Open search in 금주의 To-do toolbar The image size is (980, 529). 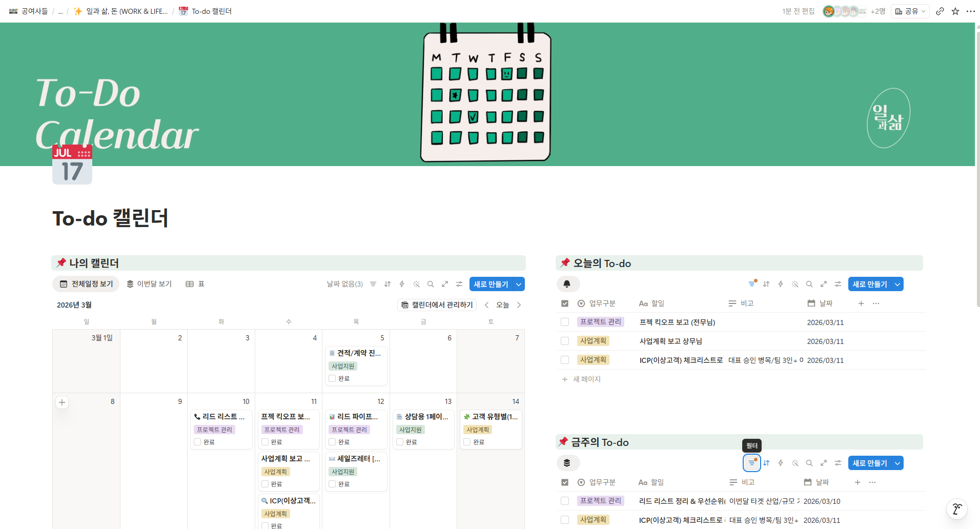coord(809,463)
